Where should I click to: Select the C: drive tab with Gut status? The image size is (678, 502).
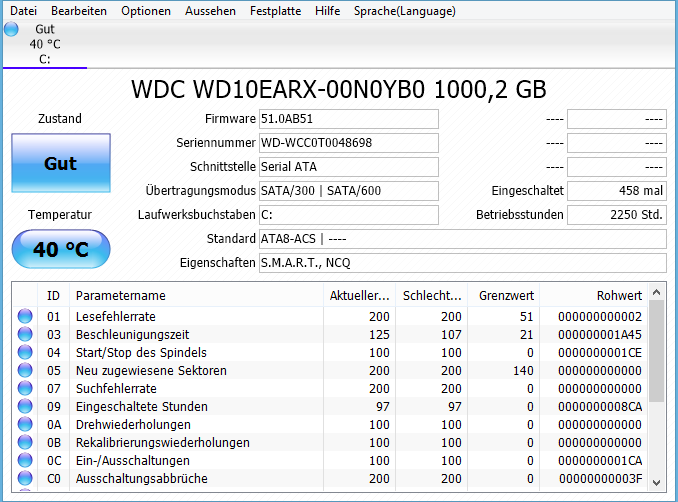pos(45,44)
